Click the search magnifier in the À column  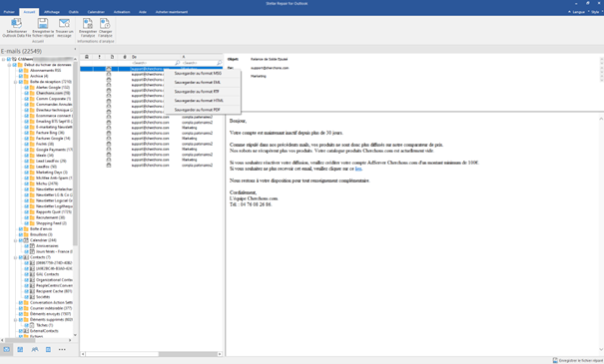point(220,63)
